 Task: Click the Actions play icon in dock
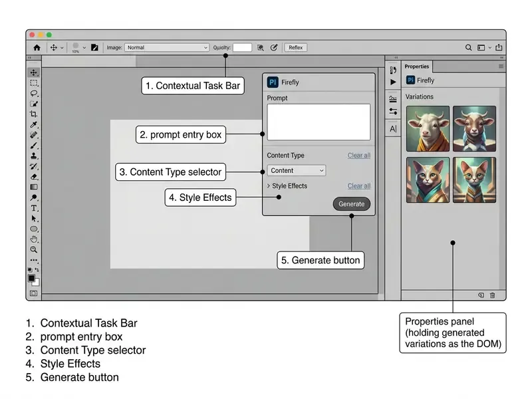(393, 82)
